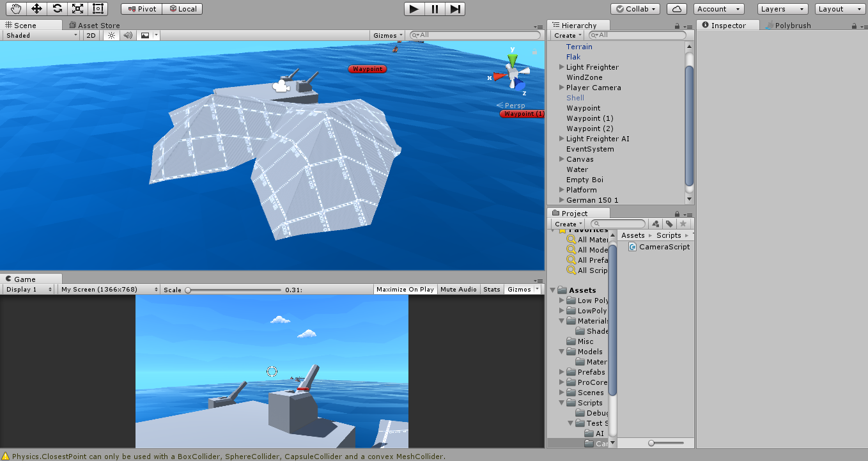Expand Canvas in Hierarchy

click(x=562, y=159)
